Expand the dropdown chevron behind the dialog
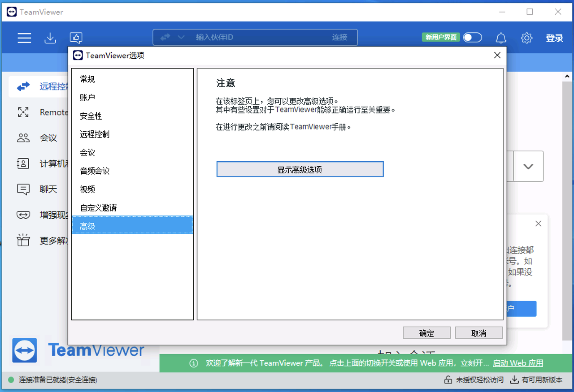 click(x=528, y=166)
